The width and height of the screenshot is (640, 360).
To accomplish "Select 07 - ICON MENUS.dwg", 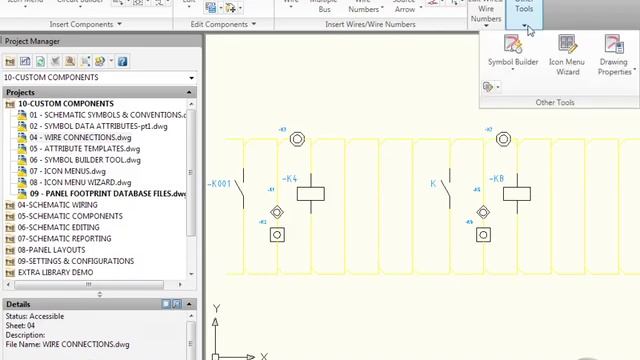I will [x=67, y=171].
